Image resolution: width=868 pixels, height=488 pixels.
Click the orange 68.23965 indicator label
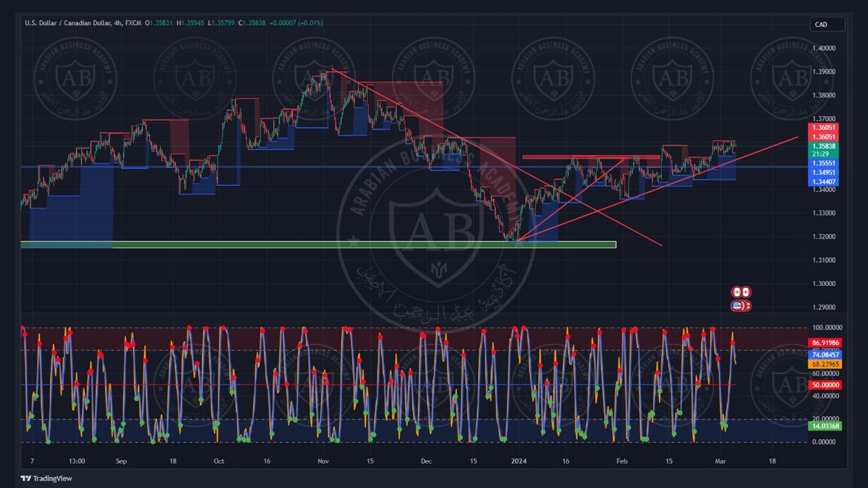(x=825, y=365)
